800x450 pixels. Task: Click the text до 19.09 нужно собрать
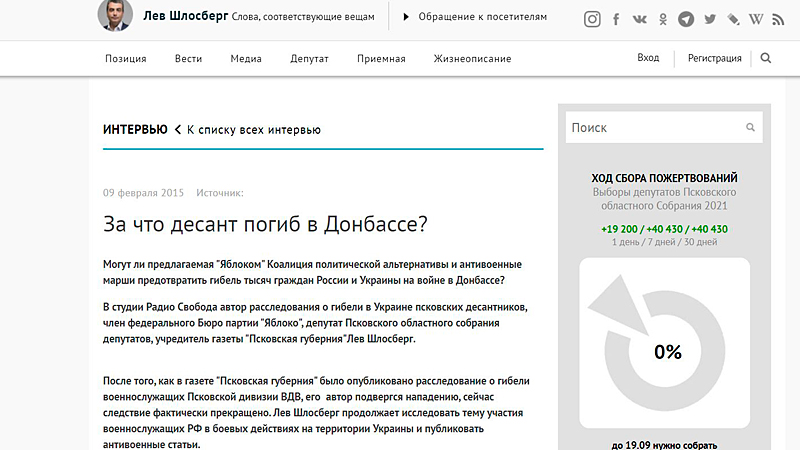click(x=664, y=445)
